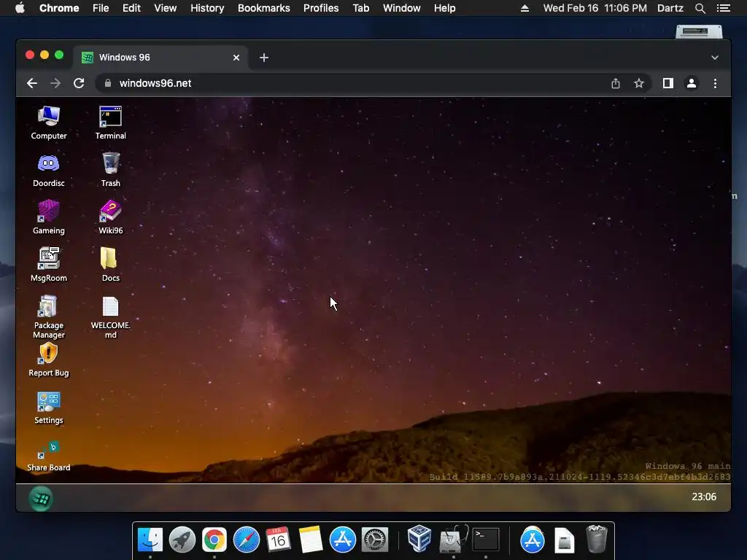This screenshot has height=560, width=747.
Task: Open the Help menu
Action: point(444,8)
